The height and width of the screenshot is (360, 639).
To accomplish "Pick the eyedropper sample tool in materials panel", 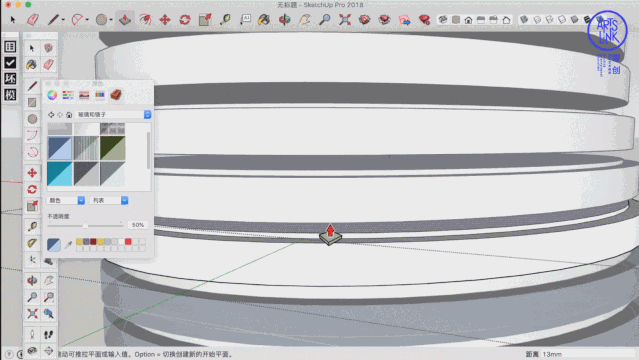I will coord(68,245).
